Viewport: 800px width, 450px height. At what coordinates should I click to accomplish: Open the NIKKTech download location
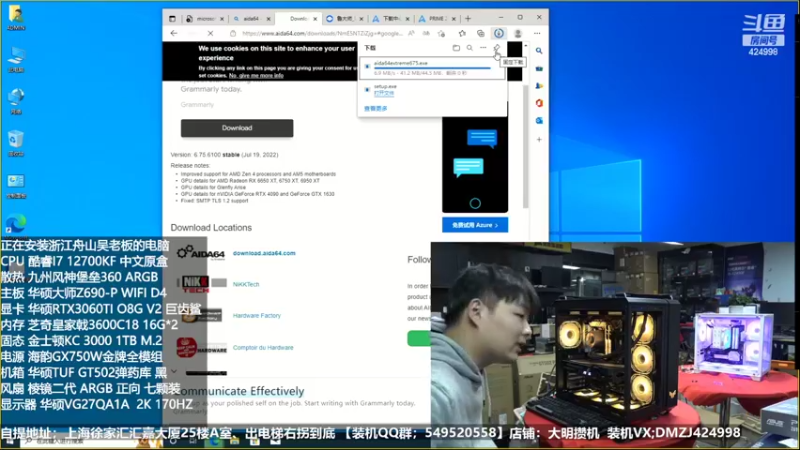(x=246, y=284)
